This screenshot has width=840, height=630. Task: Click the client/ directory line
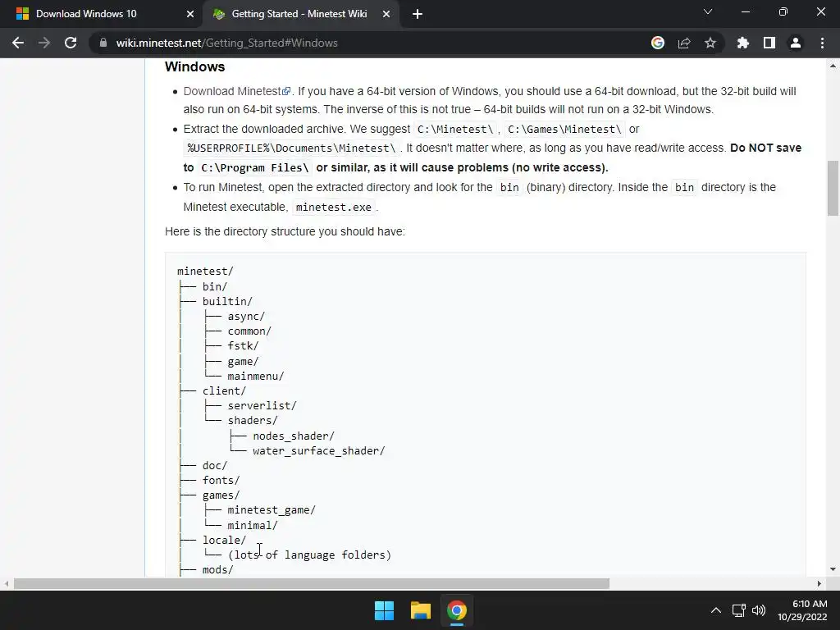[224, 391]
